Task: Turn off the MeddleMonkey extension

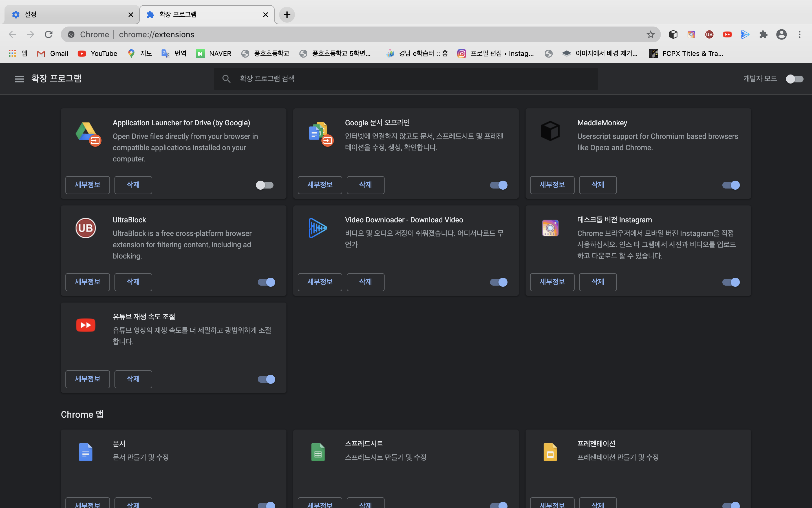Action: tap(731, 185)
